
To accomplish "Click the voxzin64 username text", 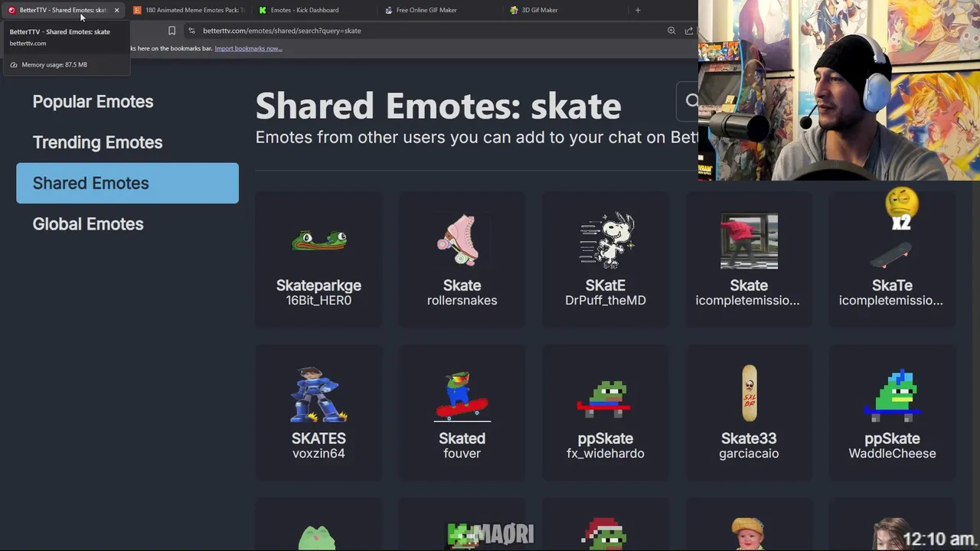I will click(x=318, y=454).
